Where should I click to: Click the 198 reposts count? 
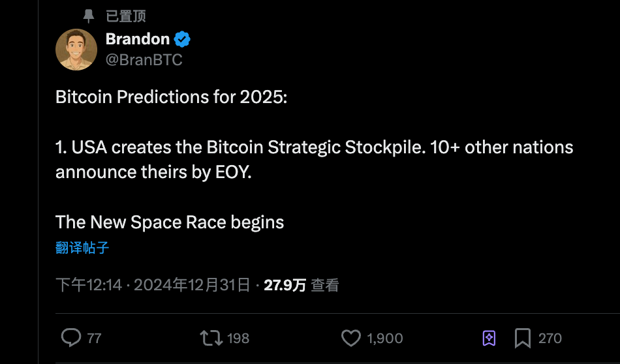tap(238, 338)
